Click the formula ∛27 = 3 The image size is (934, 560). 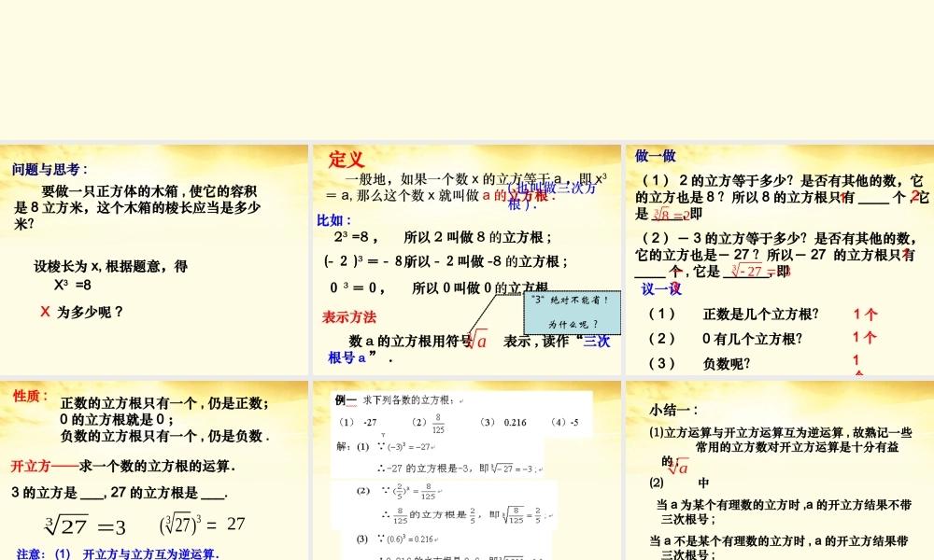(x=86, y=525)
